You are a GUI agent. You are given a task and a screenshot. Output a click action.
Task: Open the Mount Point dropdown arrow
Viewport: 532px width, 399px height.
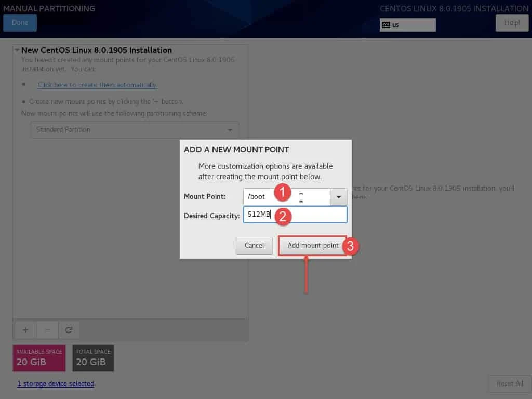tap(338, 197)
